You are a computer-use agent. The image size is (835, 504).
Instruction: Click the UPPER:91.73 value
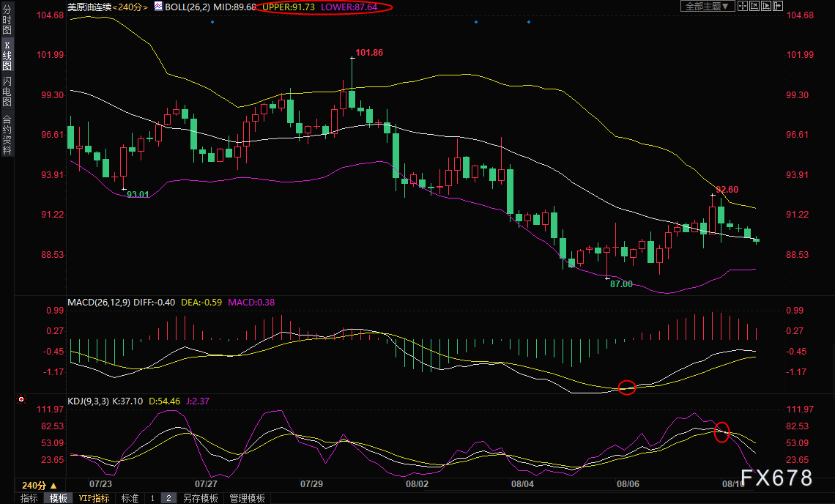288,7
